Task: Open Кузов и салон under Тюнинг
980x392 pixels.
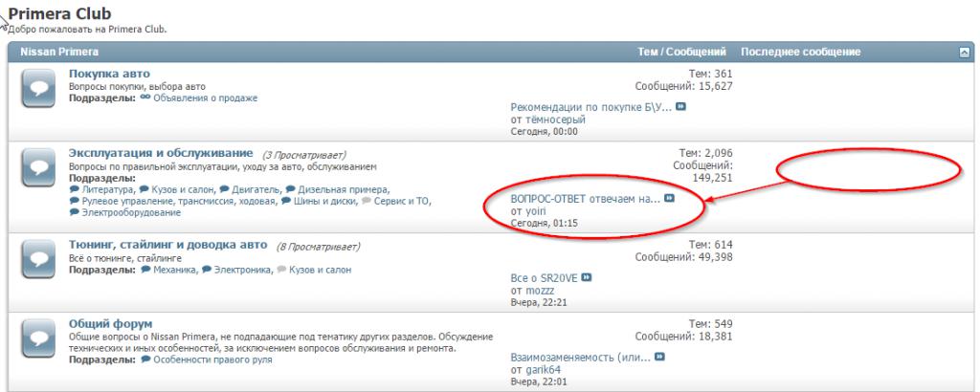Action: point(320,270)
